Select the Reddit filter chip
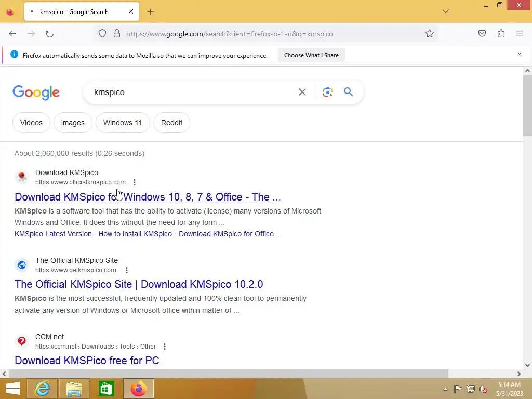Screen dimensions: 532x399 [171, 123]
